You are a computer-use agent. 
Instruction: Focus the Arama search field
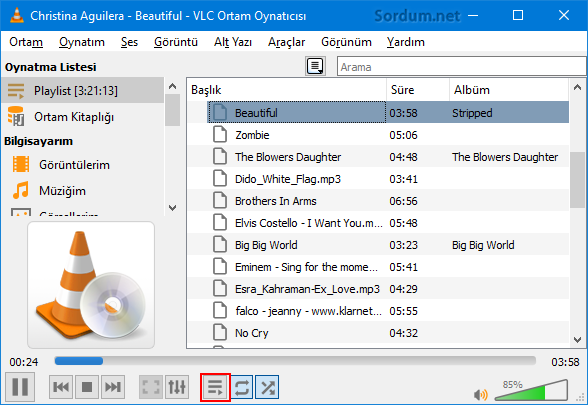462,67
